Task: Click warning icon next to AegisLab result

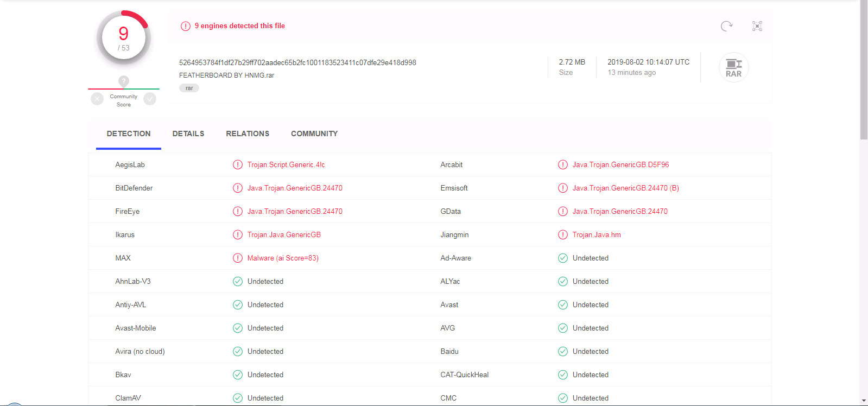Action: pyautogui.click(x=238, y=165)
